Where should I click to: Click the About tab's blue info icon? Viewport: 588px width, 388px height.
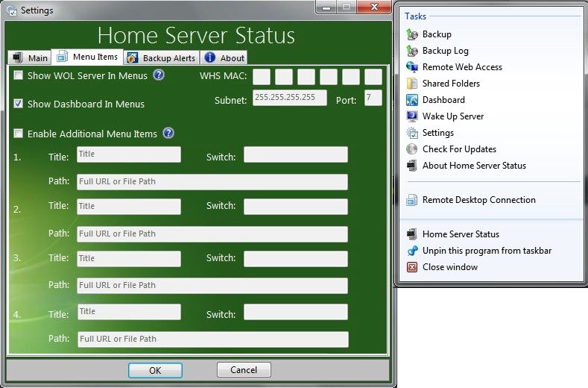[x=209, y=57]
